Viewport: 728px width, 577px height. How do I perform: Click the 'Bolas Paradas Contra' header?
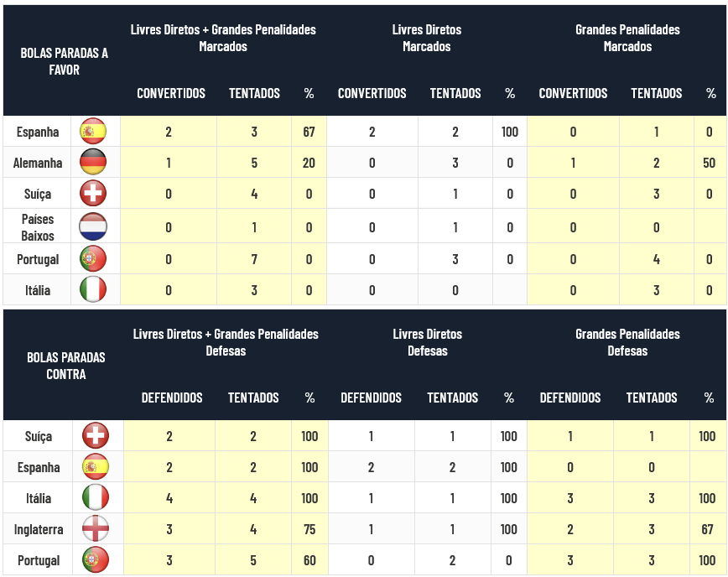tap(66, 366)
